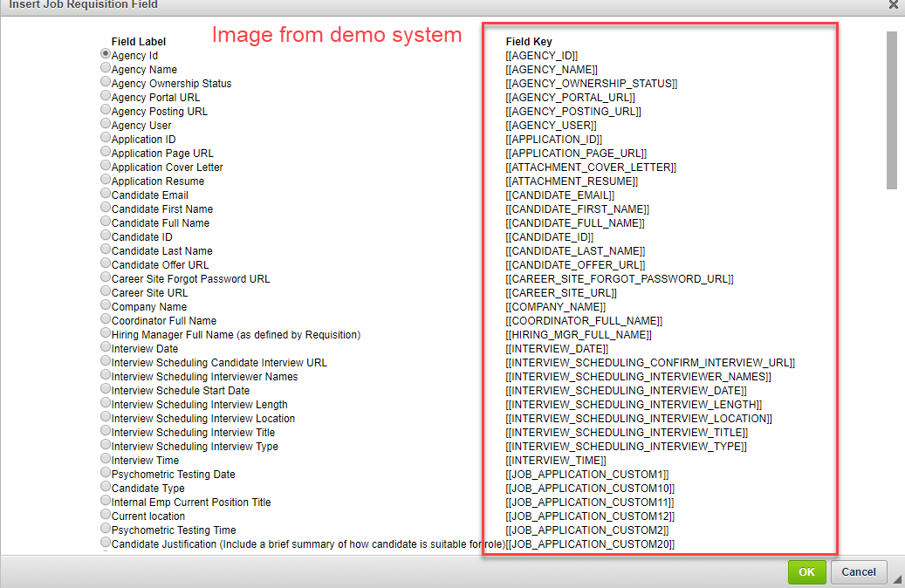Close the Insert Job Requisition Field dialog

(x=894, y=4)
